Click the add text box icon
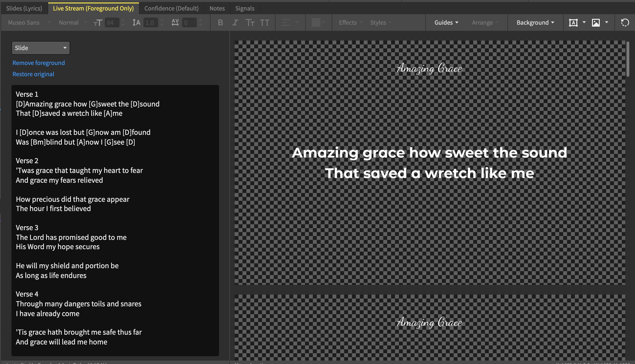Image resolution: width=635 pixels, height=364 pixels. point(573,22)
